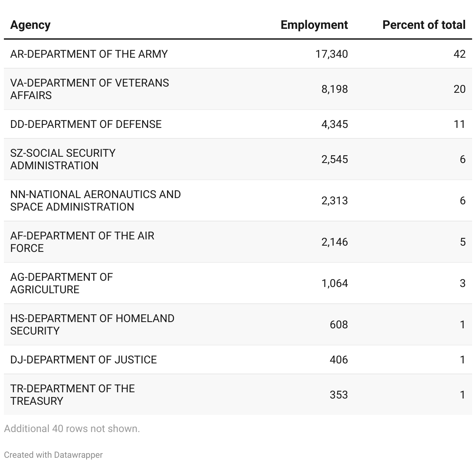Screen dimensions: 476x464
Task: Select the 8,198 employment figure
Action: pyautogui.click(x=334, y=89)
